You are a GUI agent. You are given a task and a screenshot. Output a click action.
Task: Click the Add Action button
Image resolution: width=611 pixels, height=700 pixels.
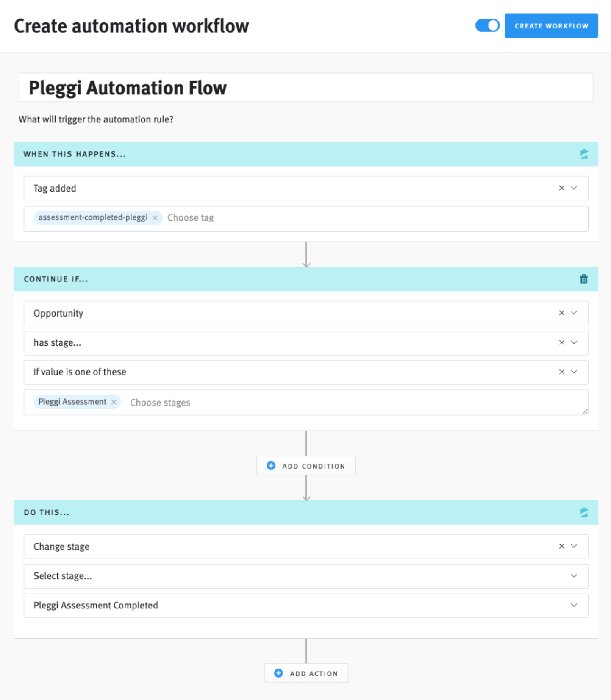(x=306, y=673)
